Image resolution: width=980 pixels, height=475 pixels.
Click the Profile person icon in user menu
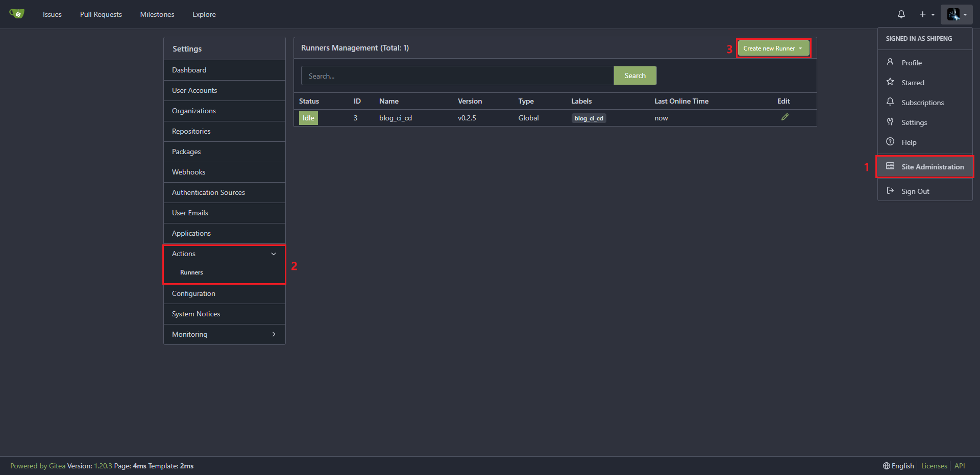click(890, 62)
